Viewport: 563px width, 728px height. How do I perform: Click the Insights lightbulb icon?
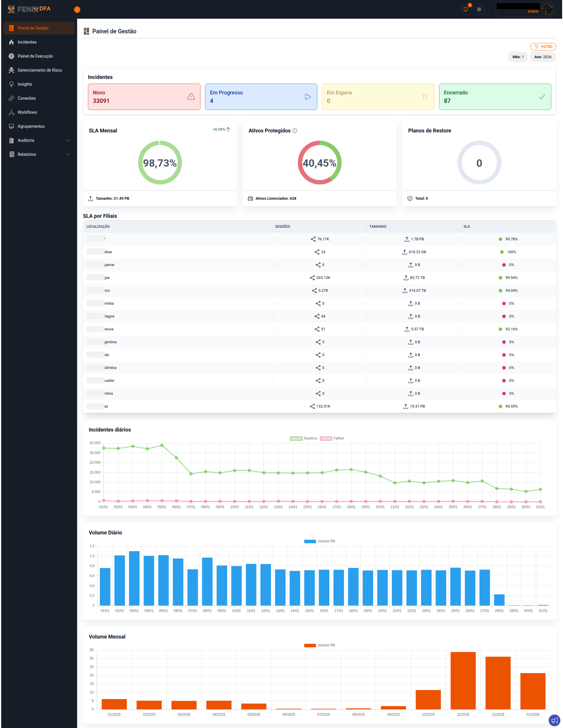pos(11,84)
